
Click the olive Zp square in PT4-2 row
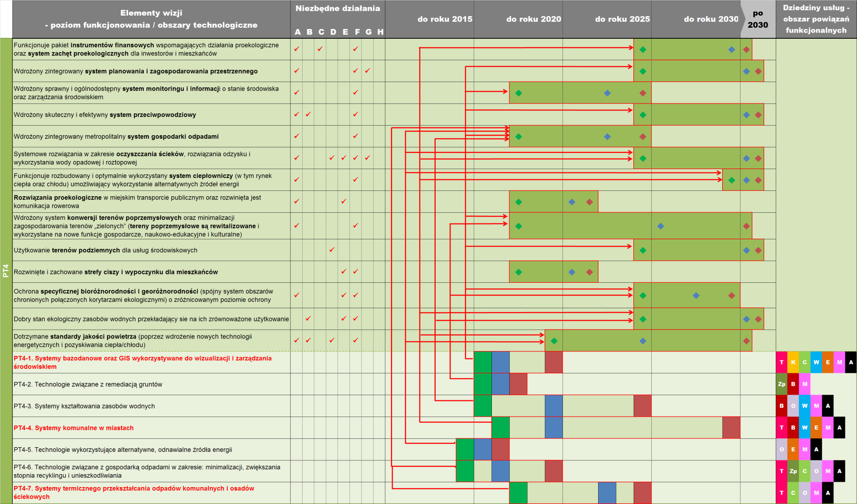click(782, 384)
